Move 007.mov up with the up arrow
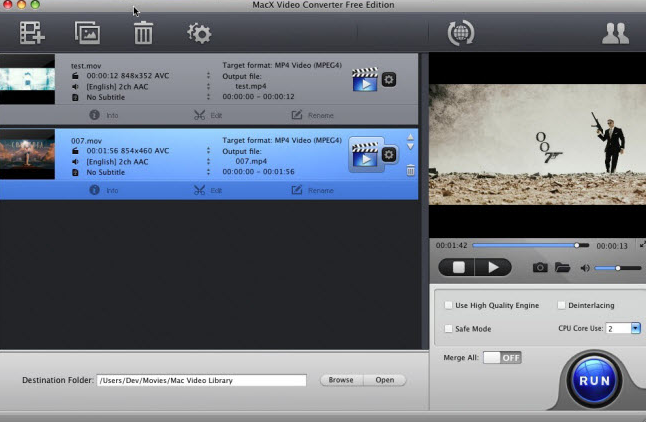The width and height of the screenshot is (646, 422). tap(410, 137)
